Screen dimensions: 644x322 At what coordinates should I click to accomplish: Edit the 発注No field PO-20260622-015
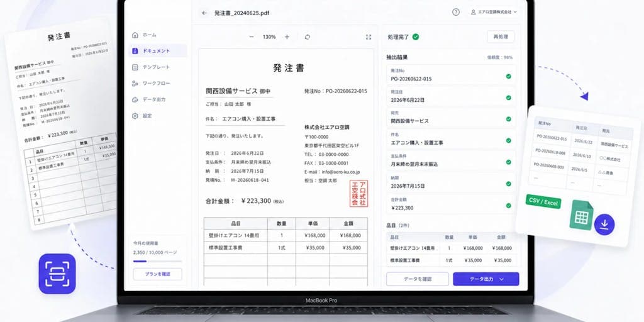(x=451, y=75)
